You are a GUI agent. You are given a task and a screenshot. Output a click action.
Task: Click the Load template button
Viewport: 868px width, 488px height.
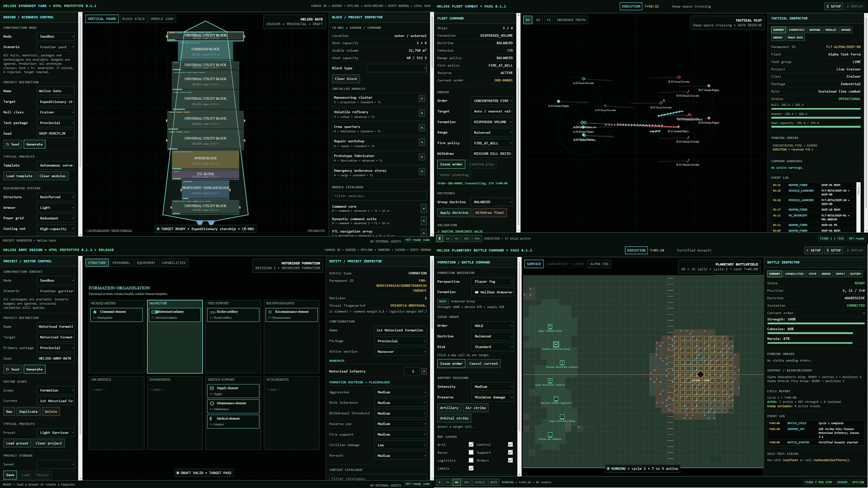click(x=19, y=176)
